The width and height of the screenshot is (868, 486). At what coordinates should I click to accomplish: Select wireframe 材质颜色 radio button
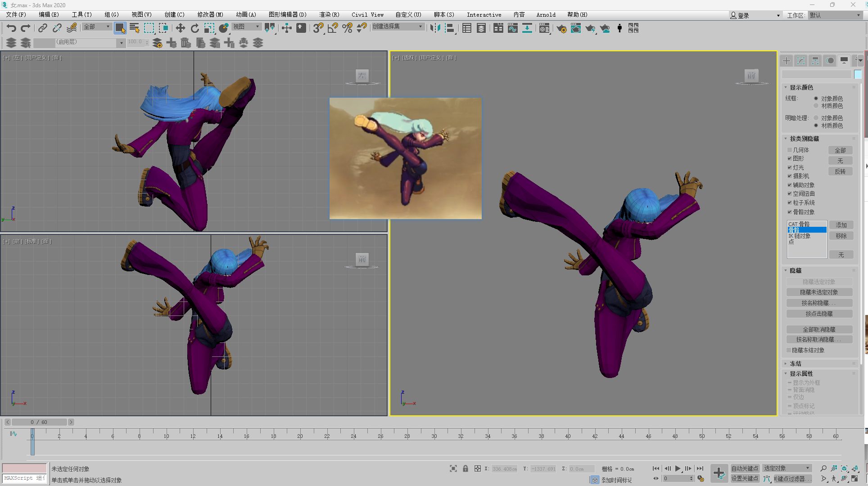816,106
